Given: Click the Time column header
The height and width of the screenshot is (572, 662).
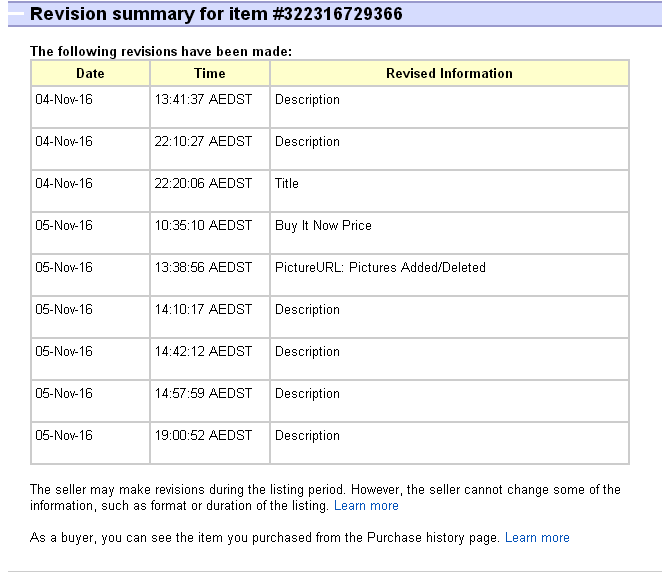Looking at the screenshot, I should 210,73.
